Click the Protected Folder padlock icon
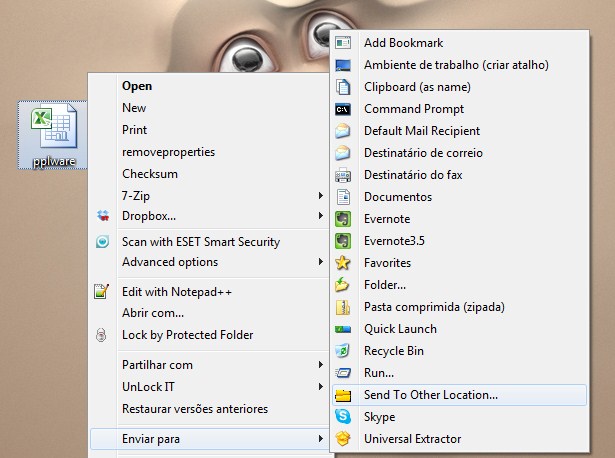615x458 pixels. 101,335
